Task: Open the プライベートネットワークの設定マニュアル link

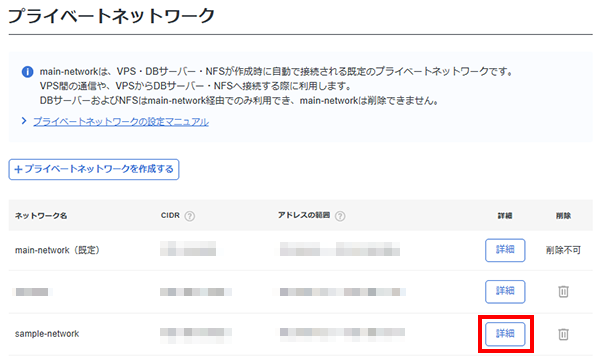Action: tap(121, 122)
